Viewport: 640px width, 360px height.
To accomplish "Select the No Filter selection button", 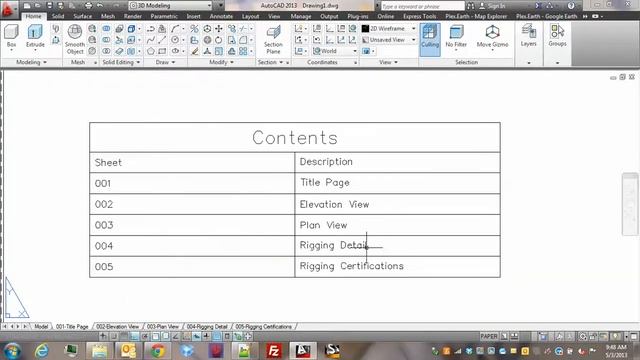I will point(456,36).
